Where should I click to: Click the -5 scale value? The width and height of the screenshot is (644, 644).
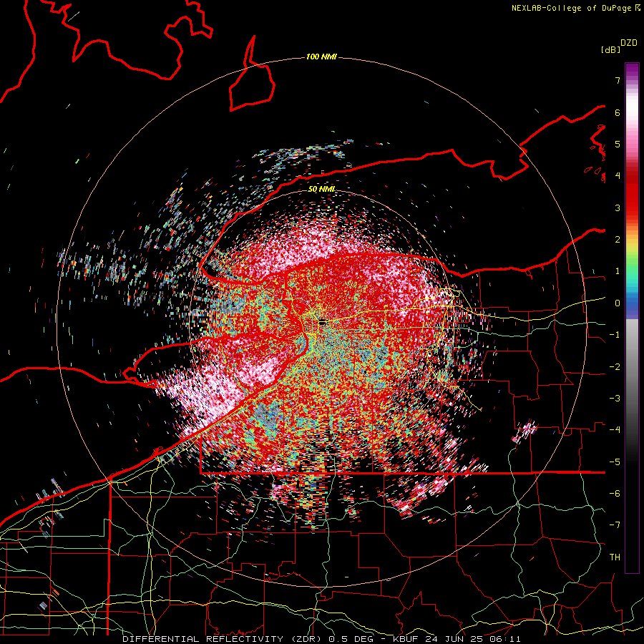click(x=615, y=462)
